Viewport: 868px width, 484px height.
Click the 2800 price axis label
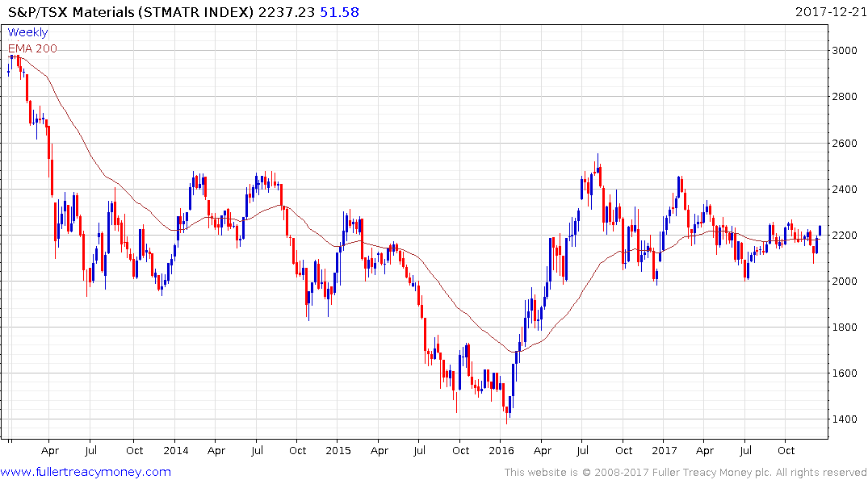pos(845,96)
